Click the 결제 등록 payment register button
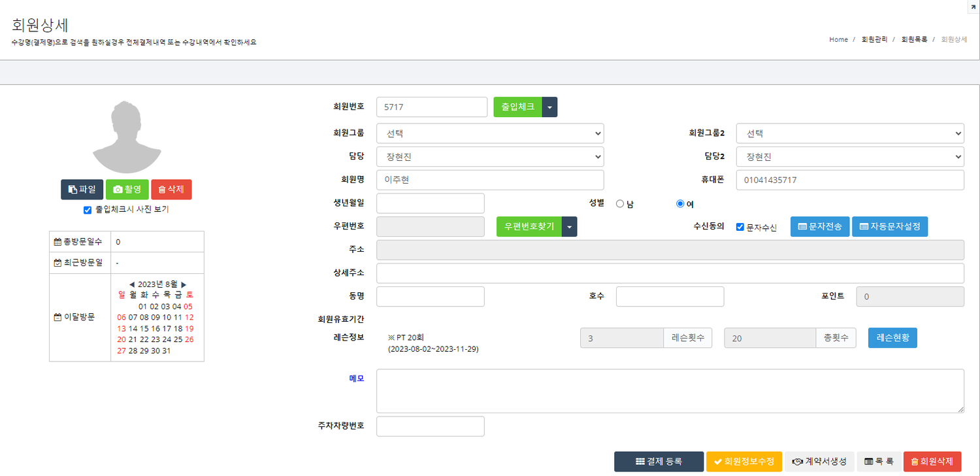Screen dimensions: 980x476 click(x=659, y=462)
